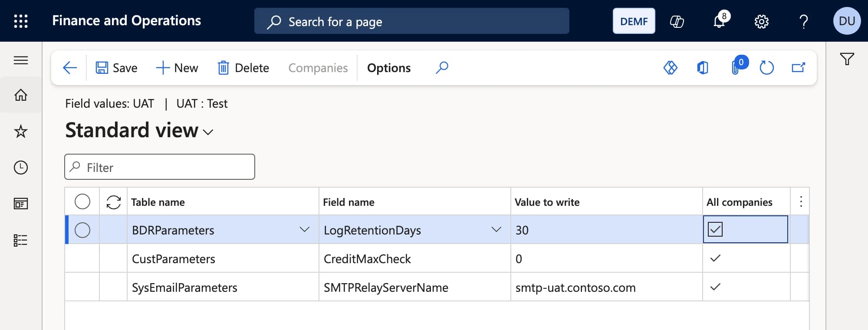Image resolution: width=868 pixels, height=330 pixels.
Task: Open attachments paperclip with 0 badge
Action: pos(739,66)
